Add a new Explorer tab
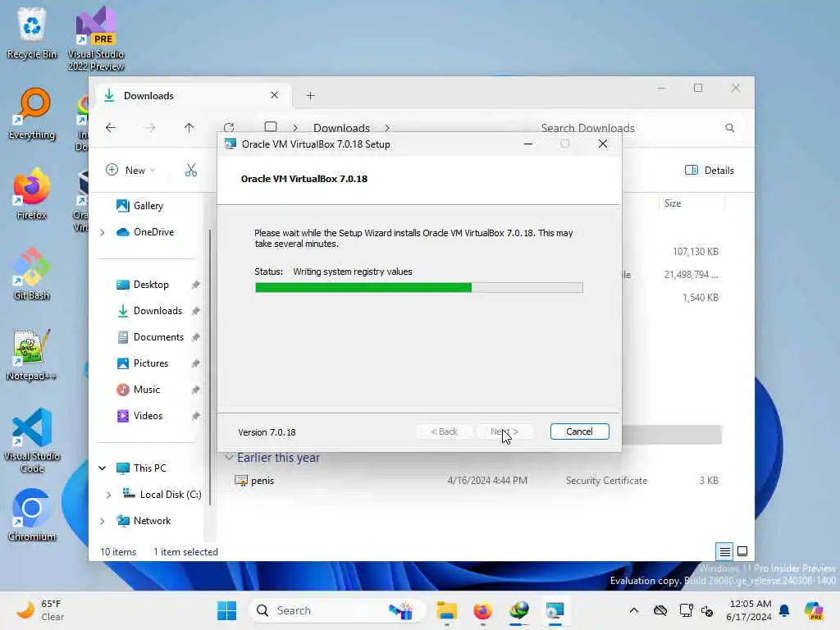840x630 pixels. [310, 96]
